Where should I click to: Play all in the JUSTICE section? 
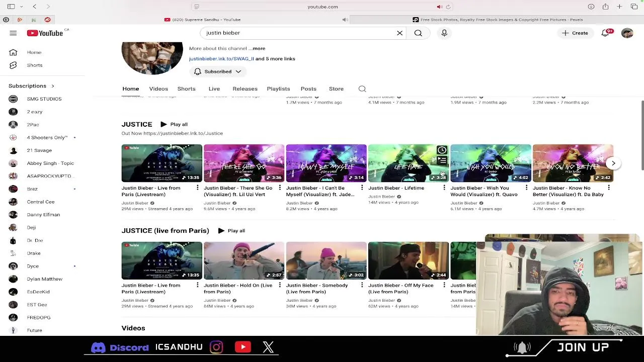(174, 124)
